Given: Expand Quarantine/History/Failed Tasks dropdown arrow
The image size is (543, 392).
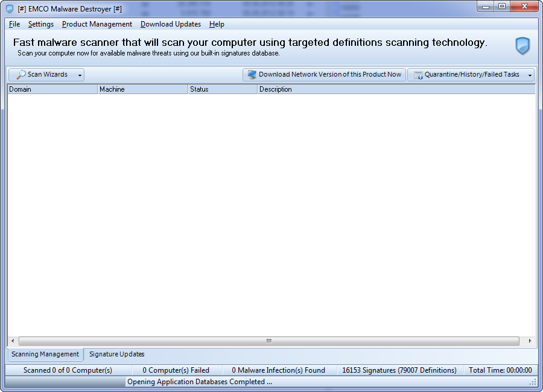Looking at the screenshot, I should click(x=530, y=75).
